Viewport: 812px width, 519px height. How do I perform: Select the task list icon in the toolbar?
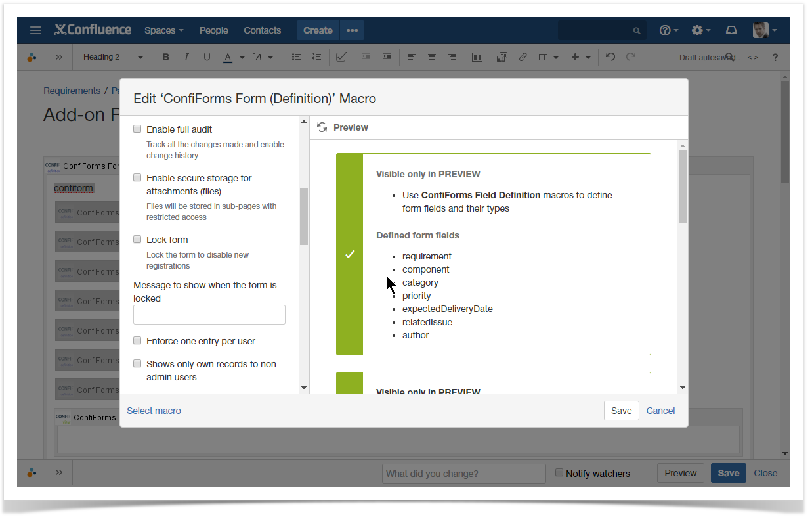point(341,57)
